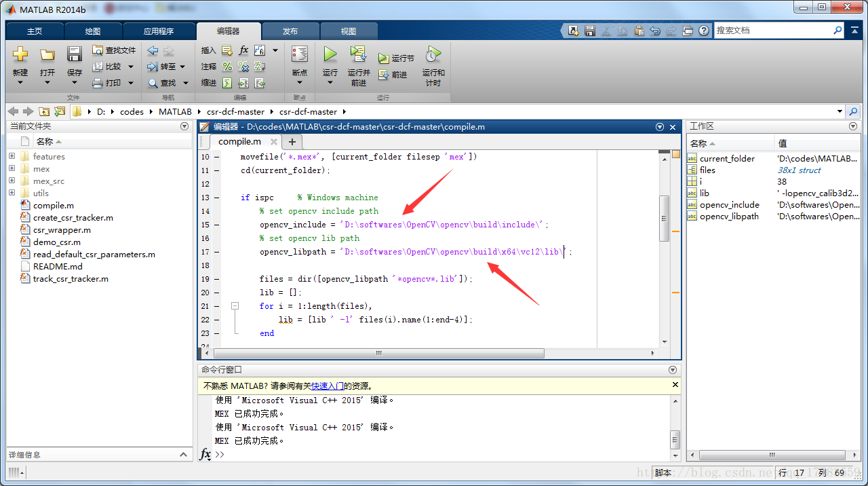
Task: Toggle breakpoint dash at line 17
Action: point(217,252)
